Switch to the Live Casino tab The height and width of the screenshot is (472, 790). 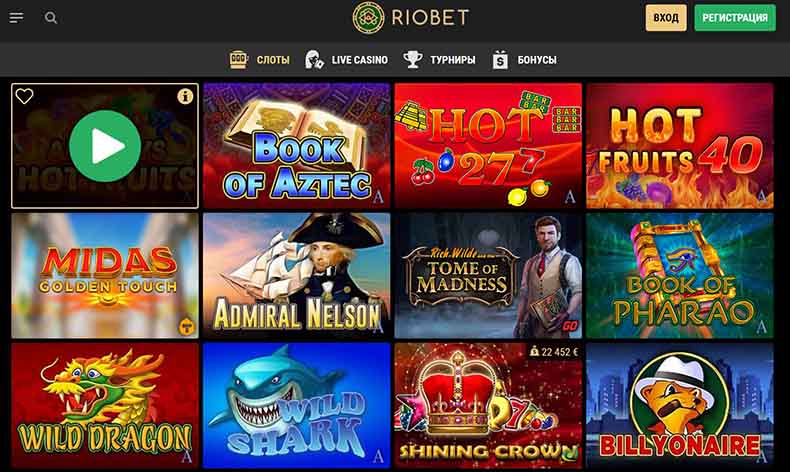(360, 60)
